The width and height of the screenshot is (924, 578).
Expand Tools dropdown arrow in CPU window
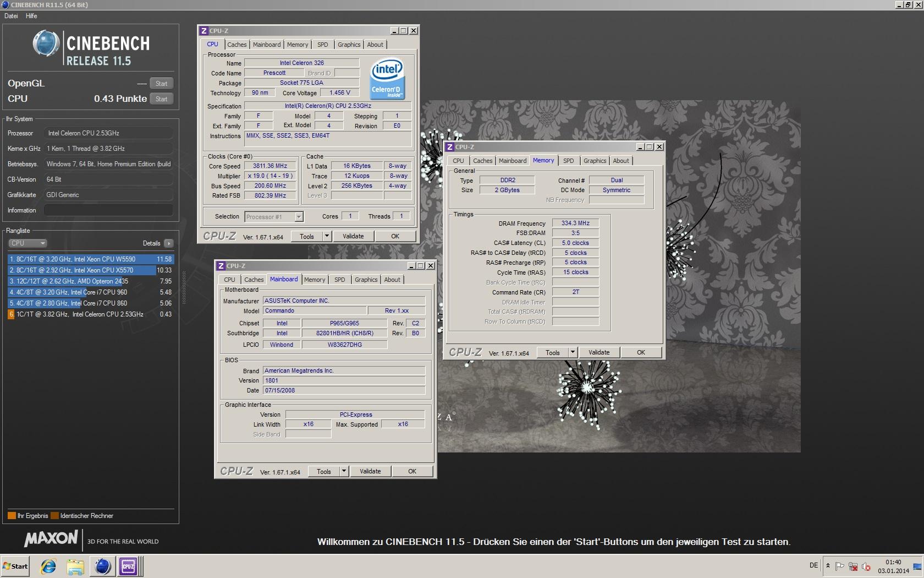pyautogui.click(x=327, y=236)
